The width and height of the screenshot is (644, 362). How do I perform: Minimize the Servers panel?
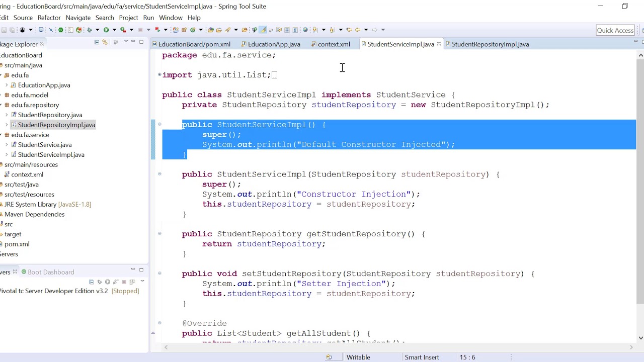click(133, 269)
